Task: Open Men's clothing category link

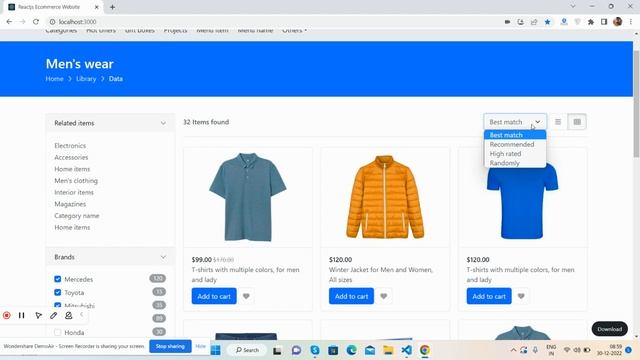Action: tap(76, 180)
